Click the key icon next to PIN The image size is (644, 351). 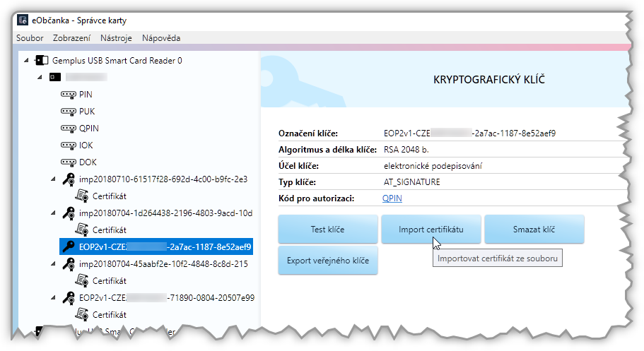[x=68, y=95]
